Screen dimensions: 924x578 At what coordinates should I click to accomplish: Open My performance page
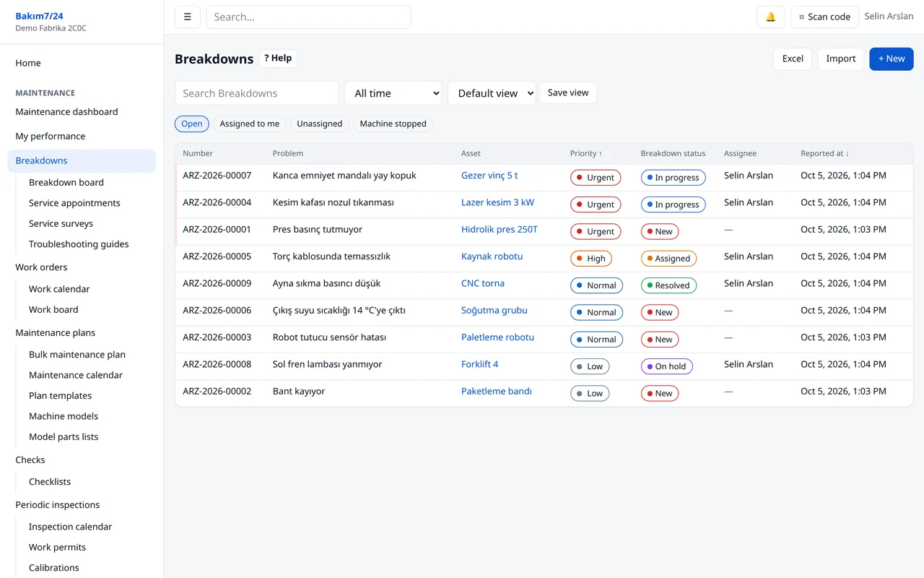point(51,136)
